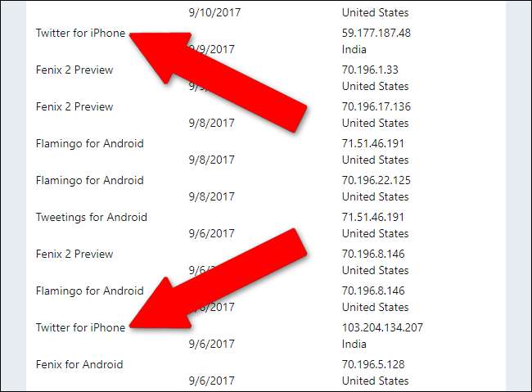The image size is (532, 392).
Task: Click the Fenix for Android entry
Action: pos(79,364)
